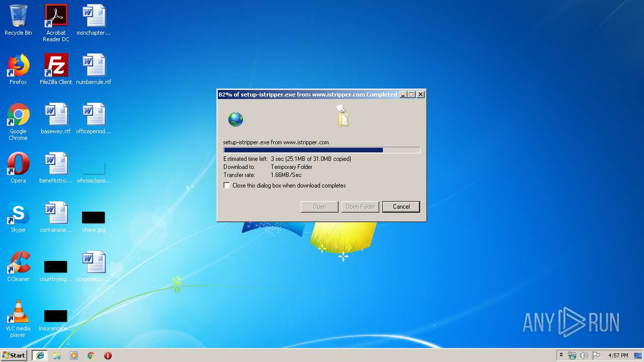
Task: Click Opera icon in taskbar
Action: point(108,355)
